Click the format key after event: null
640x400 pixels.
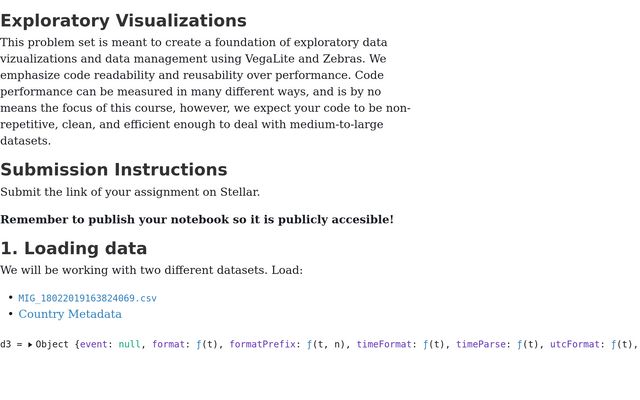168,344
